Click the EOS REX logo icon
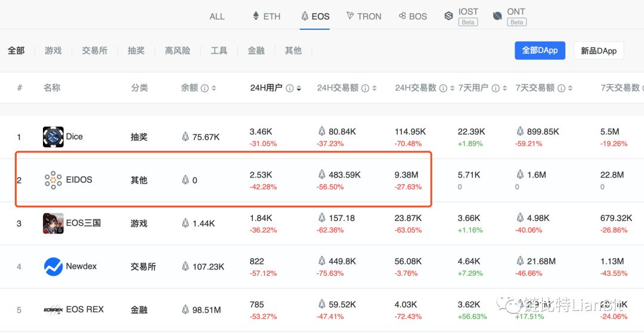Viewport: 644px width, 333px height. (x=53, y=310)
